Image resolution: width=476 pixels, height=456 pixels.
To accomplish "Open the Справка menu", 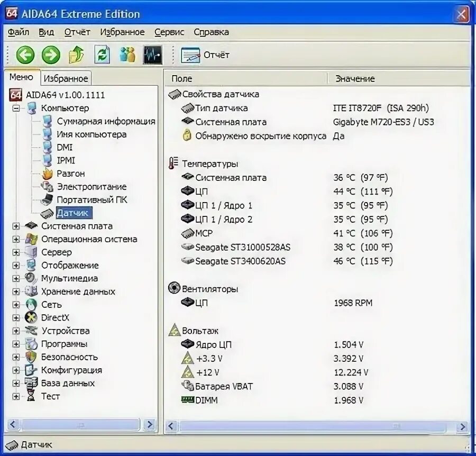I will (x=211, y=32).
